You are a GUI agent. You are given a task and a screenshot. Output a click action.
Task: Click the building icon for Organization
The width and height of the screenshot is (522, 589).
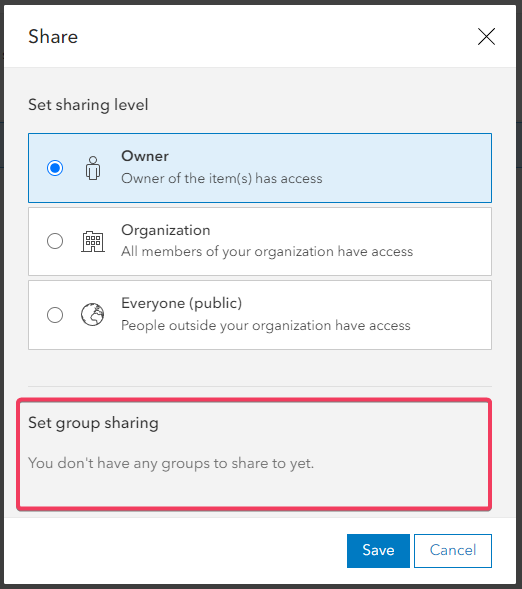click(x=93, y=242)
